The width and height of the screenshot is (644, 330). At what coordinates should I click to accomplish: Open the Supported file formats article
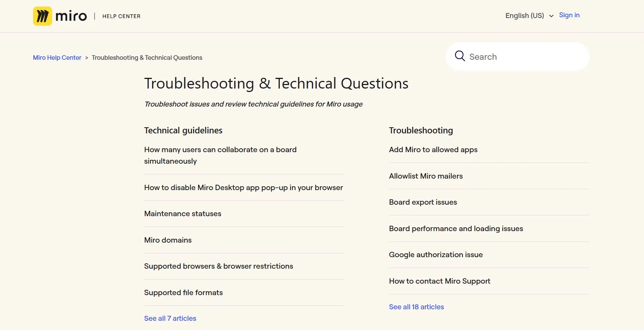[183, 292]
